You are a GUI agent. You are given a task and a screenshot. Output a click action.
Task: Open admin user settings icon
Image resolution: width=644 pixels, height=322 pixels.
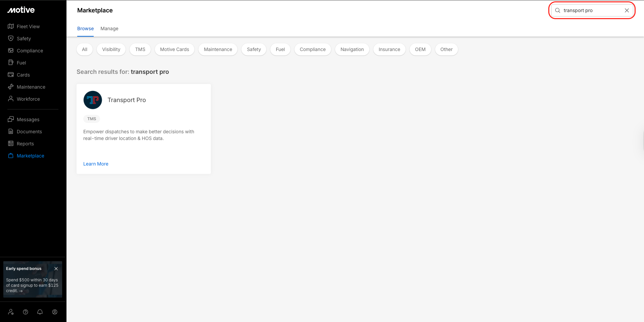[11, 312]
